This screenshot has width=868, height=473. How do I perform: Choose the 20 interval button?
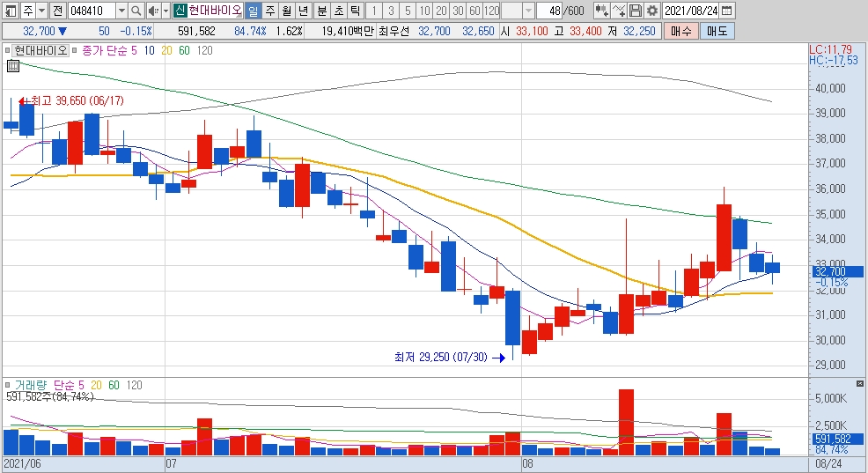point(441,11)
